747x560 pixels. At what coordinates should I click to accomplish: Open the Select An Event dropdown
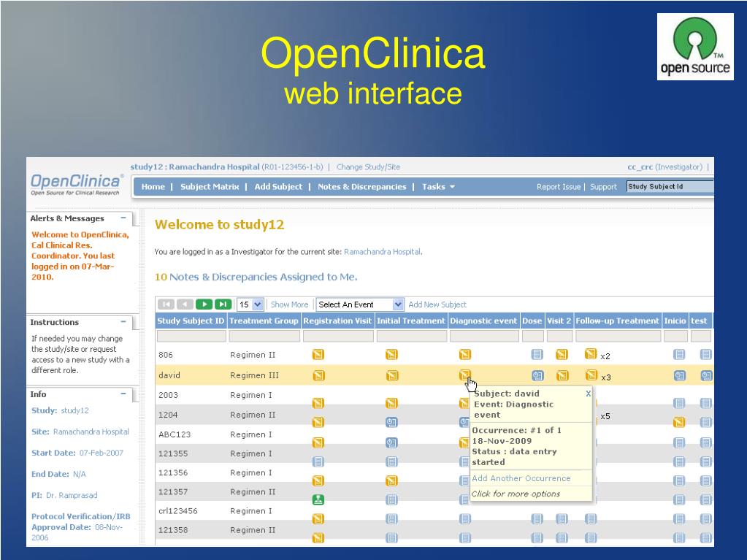360,304
